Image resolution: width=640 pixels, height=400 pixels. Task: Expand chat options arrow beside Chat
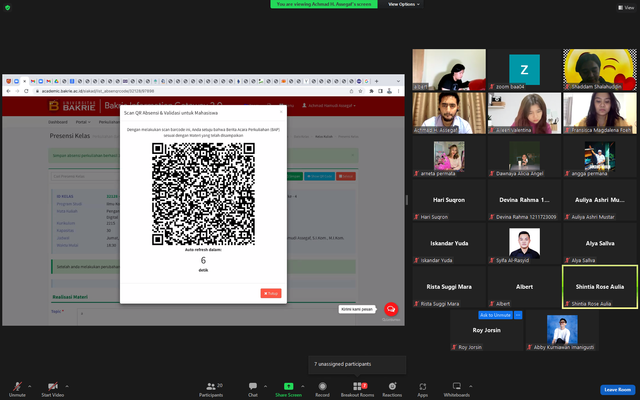(265, 386)
